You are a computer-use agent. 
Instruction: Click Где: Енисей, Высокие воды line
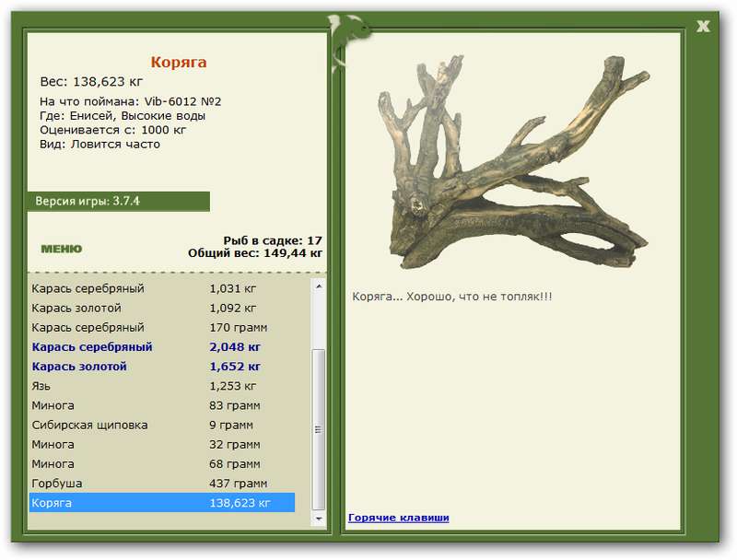point(123,115)
